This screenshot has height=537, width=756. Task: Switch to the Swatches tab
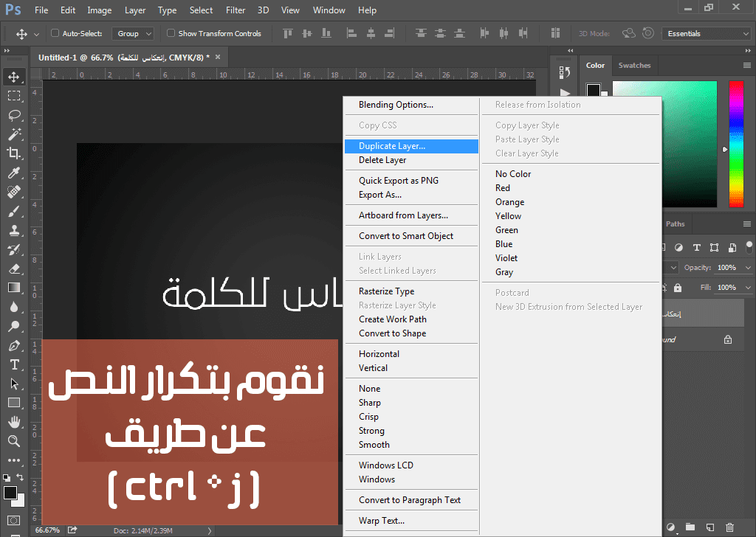(634, 66)
